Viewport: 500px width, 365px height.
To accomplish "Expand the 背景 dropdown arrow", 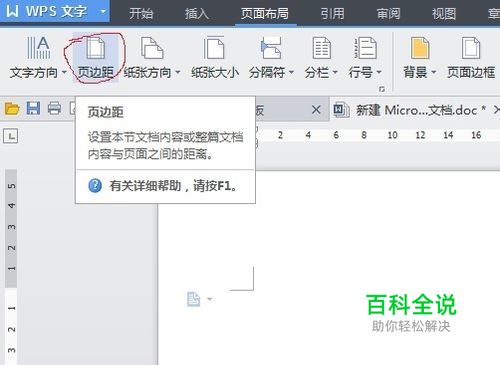I will pyautogui.click(x=433, y=72).
